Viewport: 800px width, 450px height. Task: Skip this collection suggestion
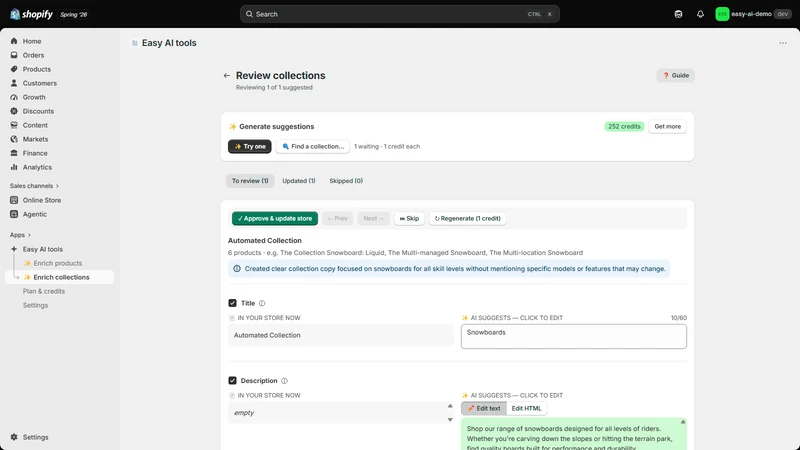click(x=409, y=218)
